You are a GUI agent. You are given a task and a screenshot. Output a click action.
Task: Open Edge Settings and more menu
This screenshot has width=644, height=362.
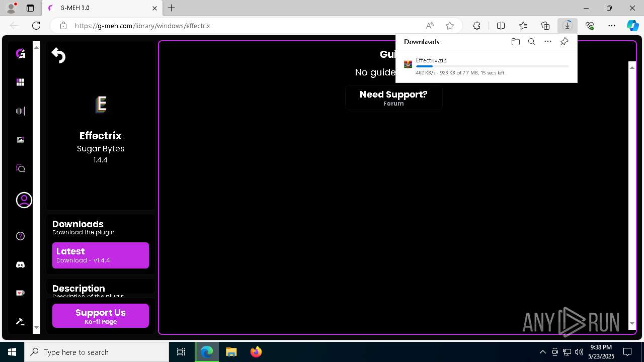(612, 26)
